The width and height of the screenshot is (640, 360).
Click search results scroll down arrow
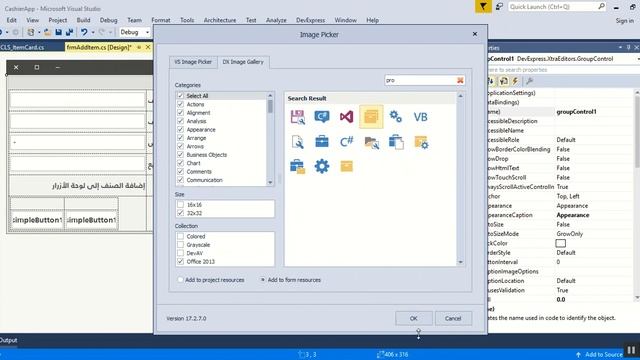coord(460,262)
